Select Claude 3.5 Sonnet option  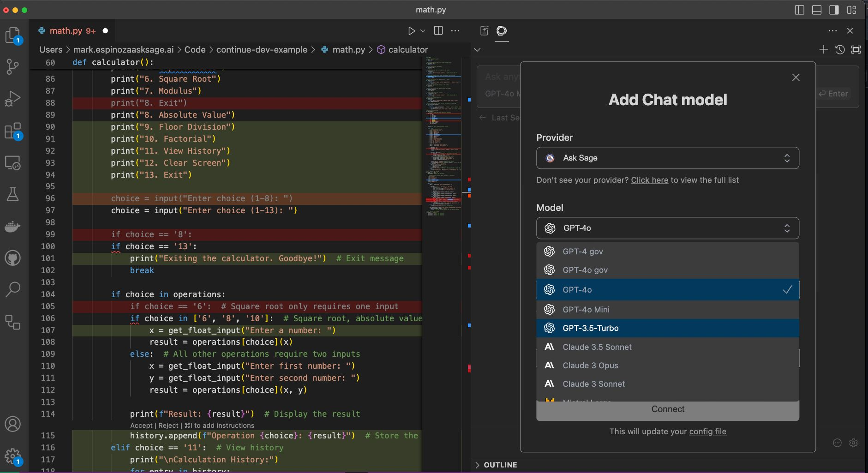point(668,347)
